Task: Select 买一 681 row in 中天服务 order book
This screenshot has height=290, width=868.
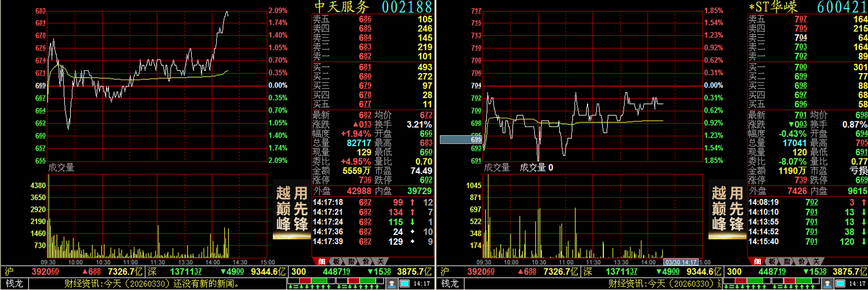Action: (x=373, y=67)
